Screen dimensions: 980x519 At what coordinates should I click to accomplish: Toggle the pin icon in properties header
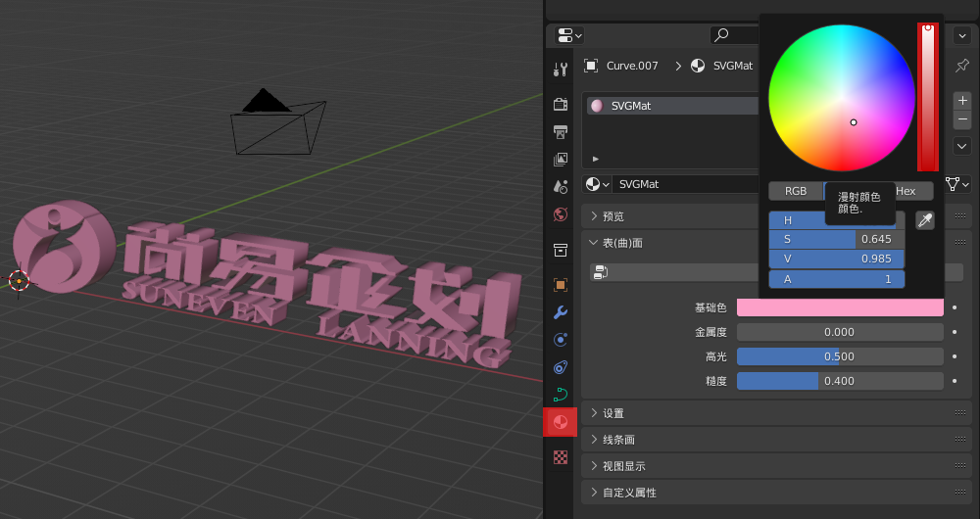click(962, 66)
